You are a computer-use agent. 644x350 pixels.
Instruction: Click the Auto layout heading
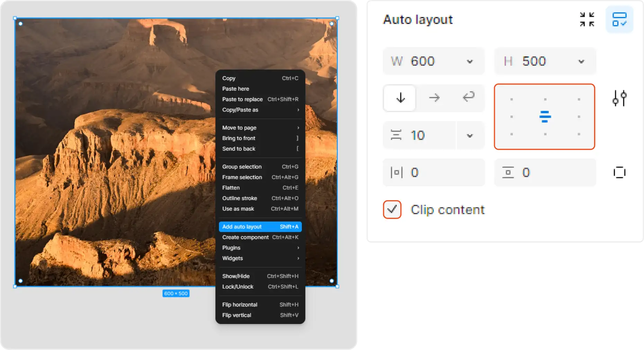[x=418, y=20]
